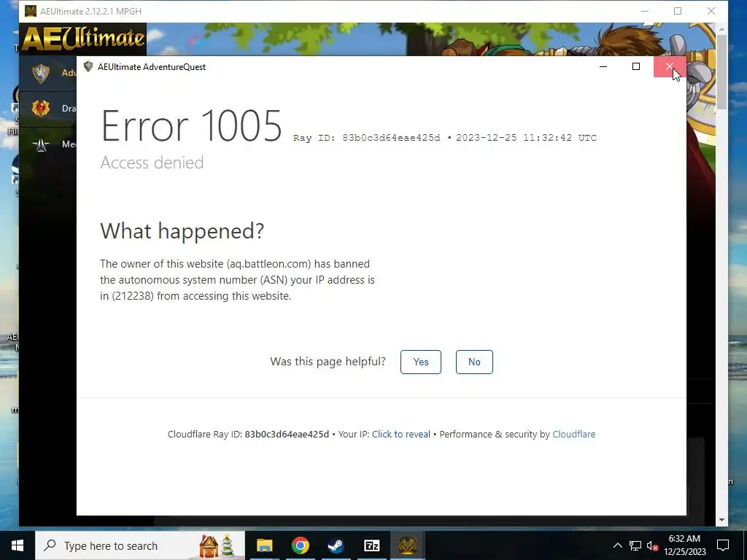Minimize the AEUltimate 2.12.2.1 MPGH window
Screen dimensions: 747x560
[645, 11]
